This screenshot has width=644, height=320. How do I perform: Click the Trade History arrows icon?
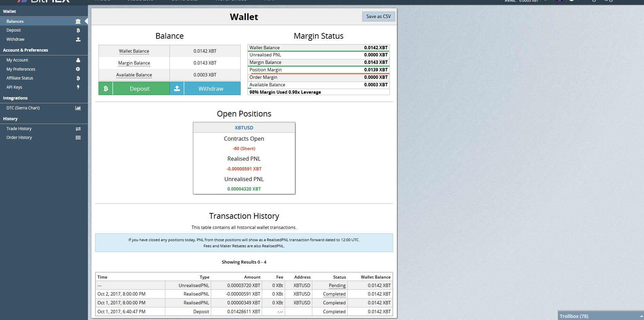[x=78, y=129]
